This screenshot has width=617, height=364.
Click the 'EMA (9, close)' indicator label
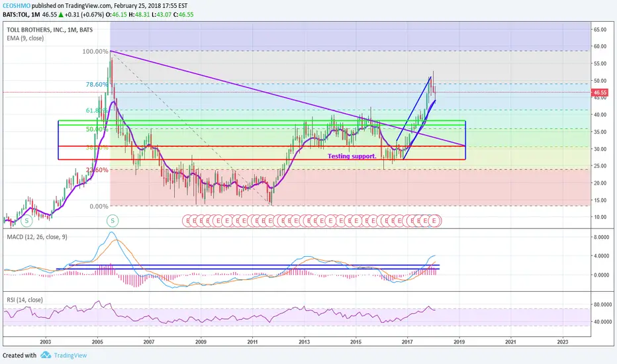[x=25, y=38]
